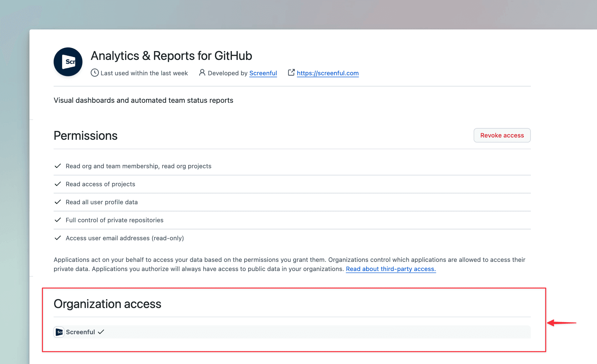Click the 'Visual dashboards and automated team status reports' description
The image size is (597, 364).
(x=143, y=100)
